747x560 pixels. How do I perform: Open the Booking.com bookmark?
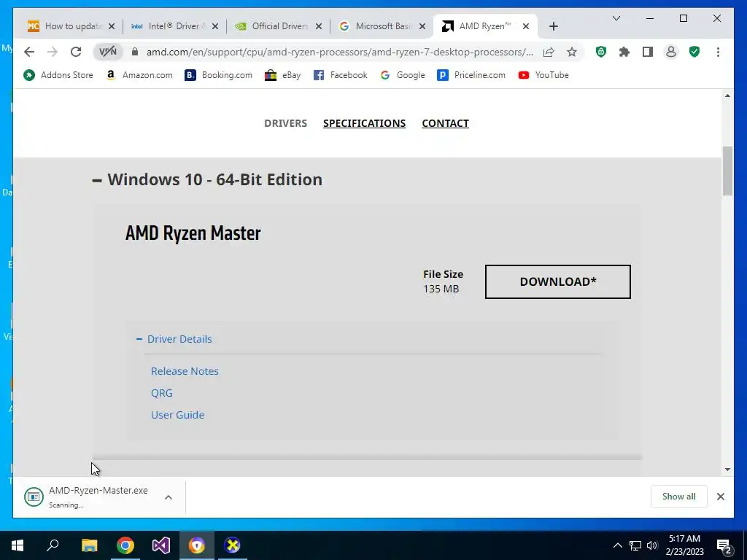pyautogui.click(x=219, y=75)
